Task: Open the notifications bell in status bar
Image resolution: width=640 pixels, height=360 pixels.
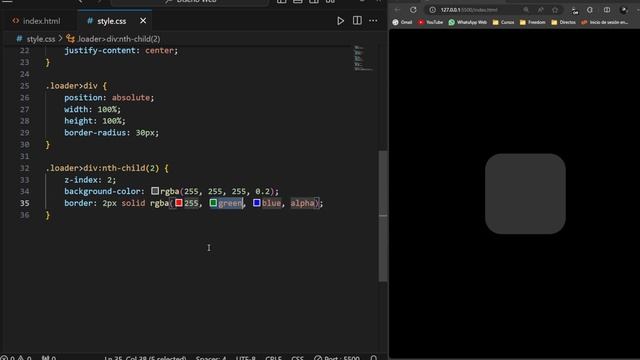Action: (x=373, y=358)
